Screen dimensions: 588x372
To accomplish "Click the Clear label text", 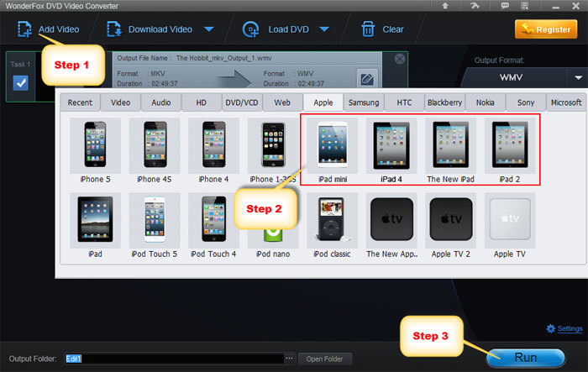I will click(393, 29).
